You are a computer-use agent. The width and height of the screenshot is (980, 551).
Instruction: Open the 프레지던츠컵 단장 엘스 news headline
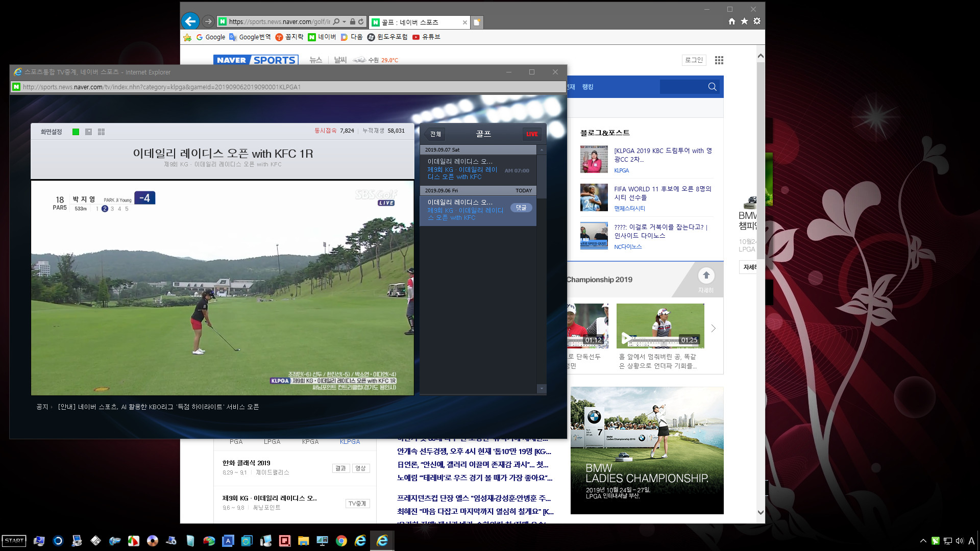(x=474, y=498)
